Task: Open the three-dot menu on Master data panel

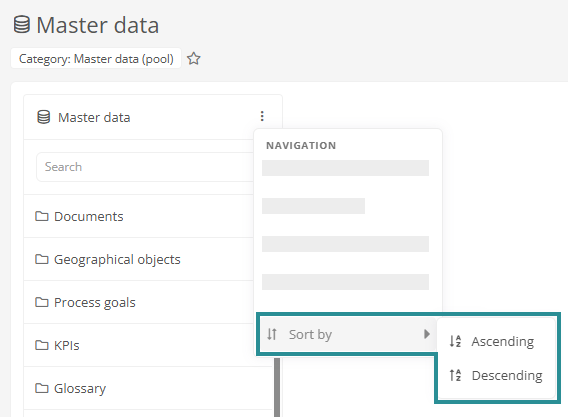Action: click(262, 116)
